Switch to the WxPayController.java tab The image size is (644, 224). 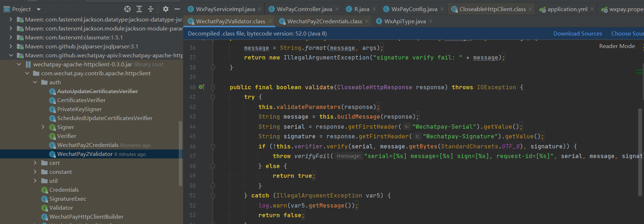point(304,9)
